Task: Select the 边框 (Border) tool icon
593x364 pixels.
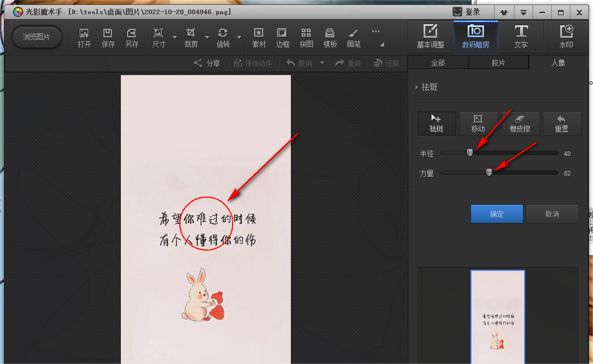Action: pyautogui.click(x=282, y=37)
